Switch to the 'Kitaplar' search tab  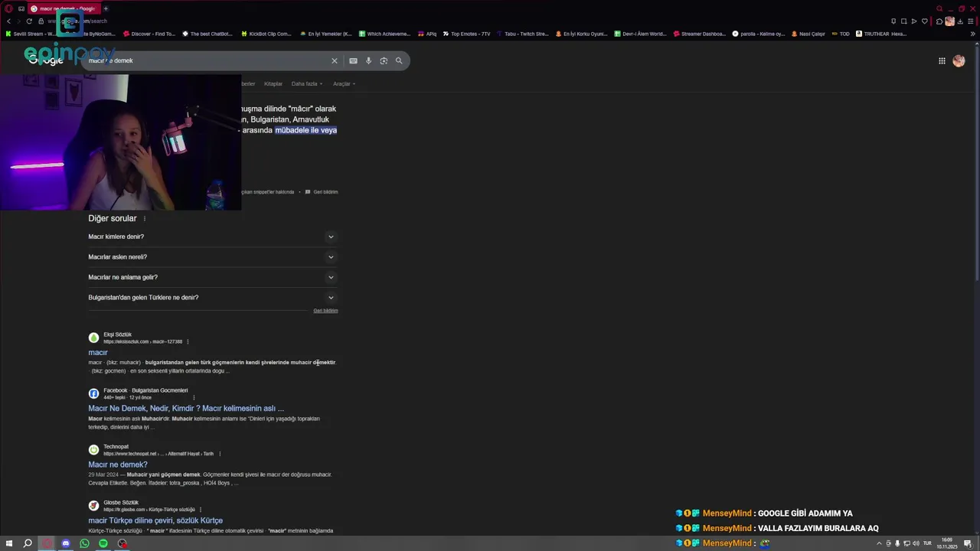(x=273, y=83)
